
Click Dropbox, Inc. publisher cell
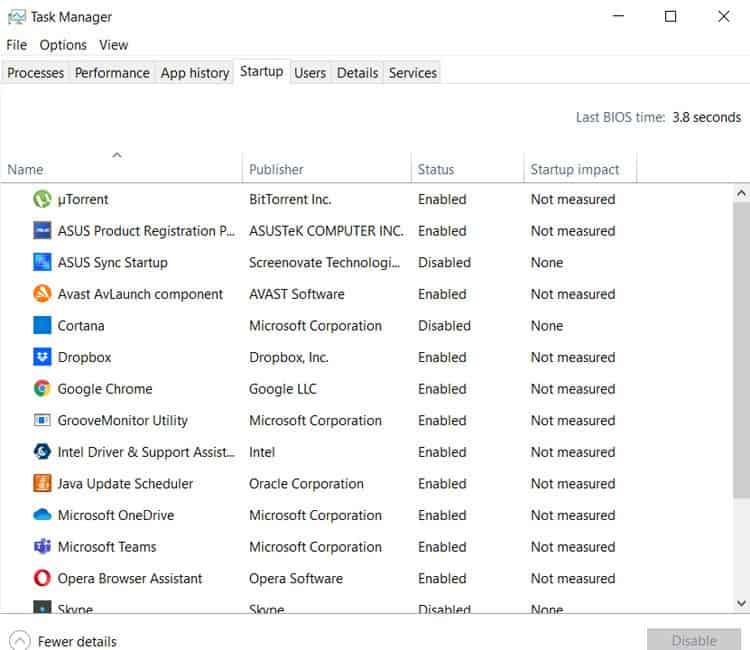[288, 357]
